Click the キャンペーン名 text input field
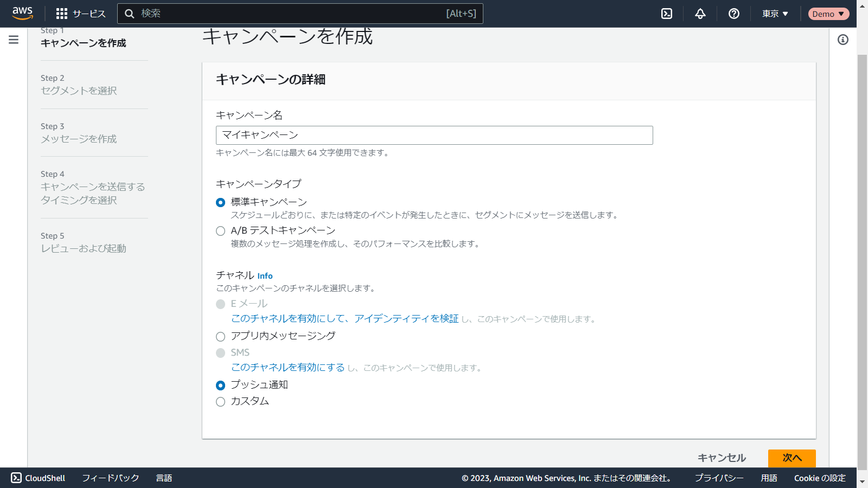This screenshot has width=868, height=488. pyautogui.click(x=434, y=135)
